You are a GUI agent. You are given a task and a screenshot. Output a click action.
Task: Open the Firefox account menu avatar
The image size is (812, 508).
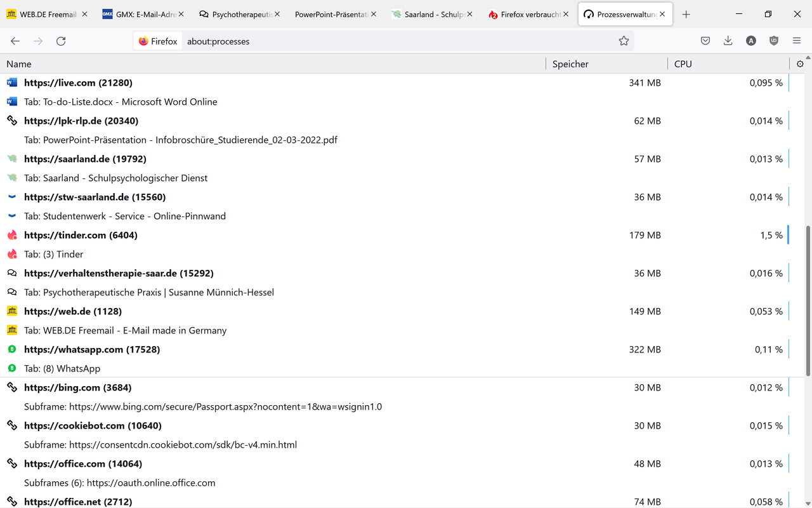tap(751, 41)
